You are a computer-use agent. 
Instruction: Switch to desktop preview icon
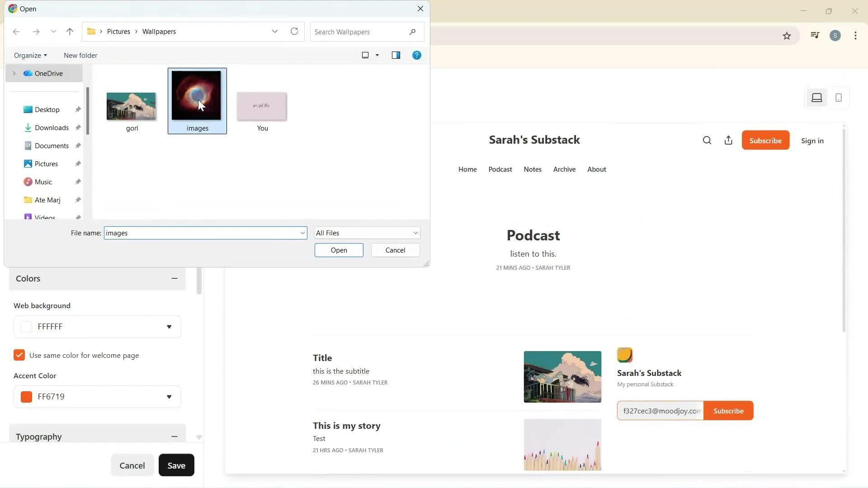point(816,98)
